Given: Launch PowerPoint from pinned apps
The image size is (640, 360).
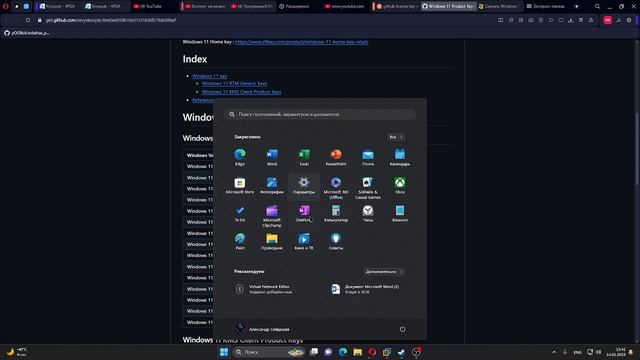Looking at the screenshot, I should (336, 157).
